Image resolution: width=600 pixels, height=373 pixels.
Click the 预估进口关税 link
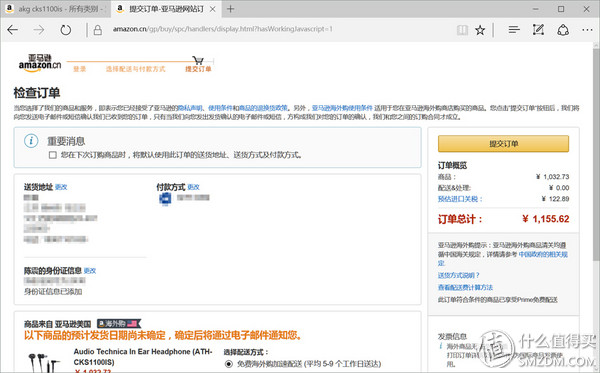click(460, 199)
